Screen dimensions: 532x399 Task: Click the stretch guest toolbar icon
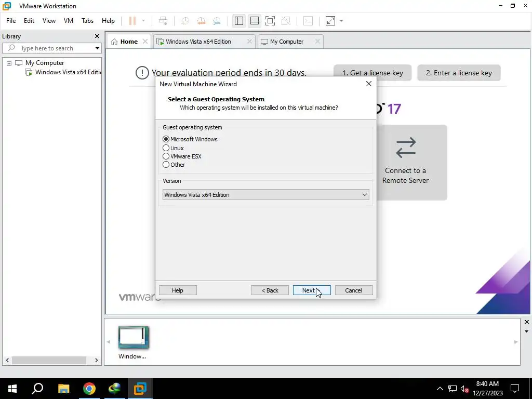click(330, 21)
